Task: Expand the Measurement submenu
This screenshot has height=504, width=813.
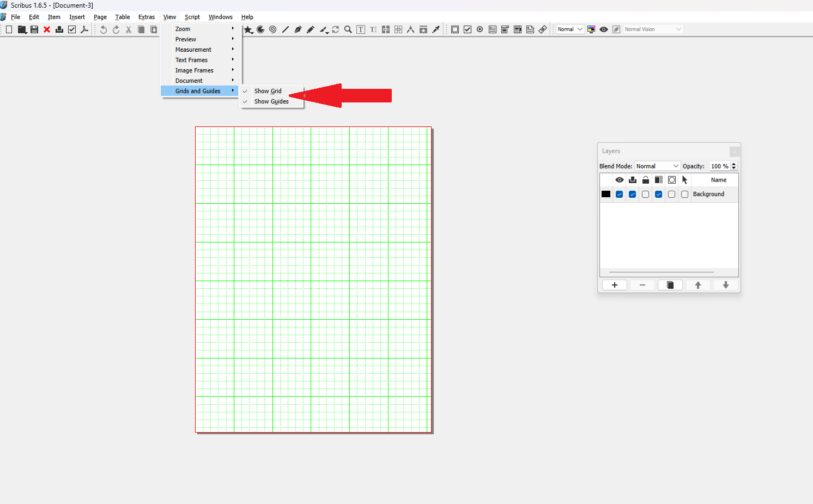Action: click(x=199, y=50)
